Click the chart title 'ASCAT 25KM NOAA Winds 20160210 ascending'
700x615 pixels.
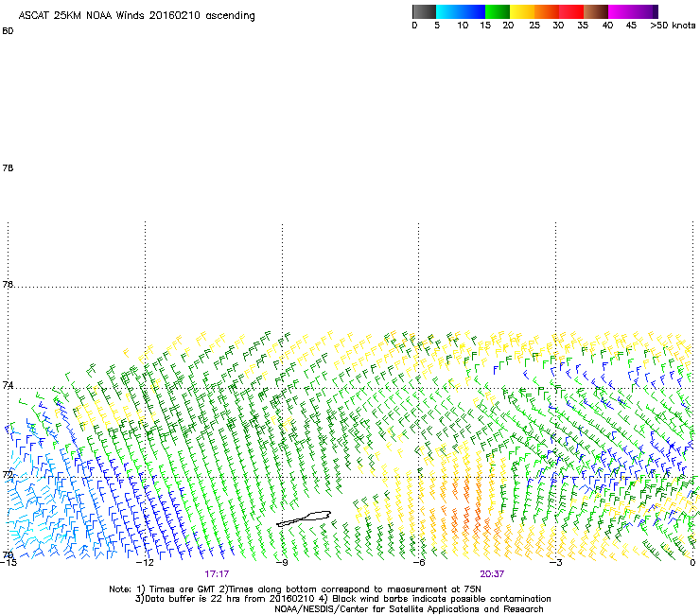[x=136, y=16]
